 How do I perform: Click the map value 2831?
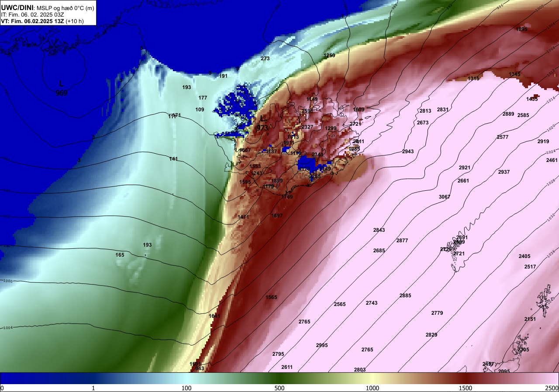click(442, 110)
